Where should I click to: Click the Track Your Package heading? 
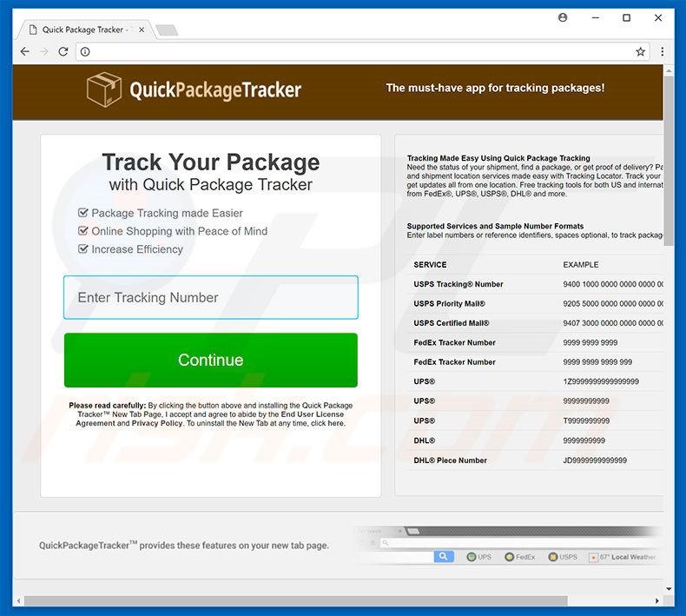tap(211, 162)
